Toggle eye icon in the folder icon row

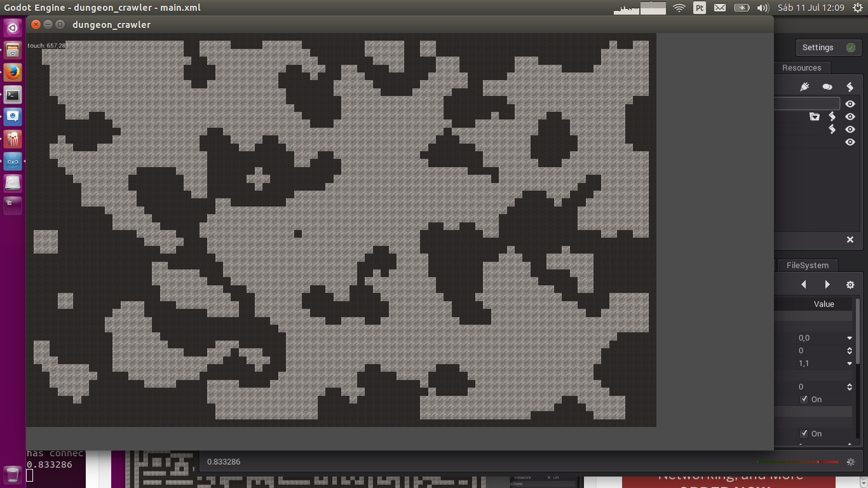pos(850,116)
